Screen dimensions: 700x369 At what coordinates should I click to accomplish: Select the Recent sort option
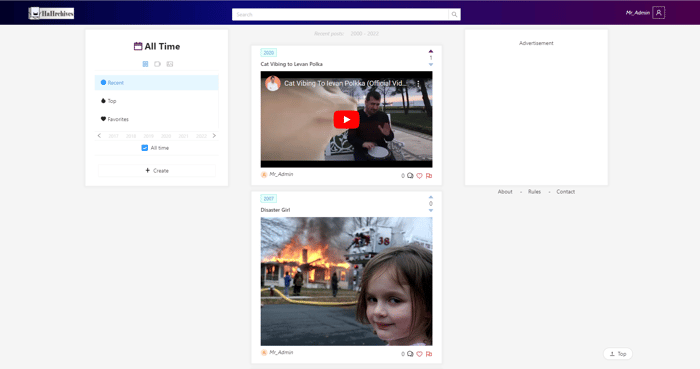click(x=157, y=83)
